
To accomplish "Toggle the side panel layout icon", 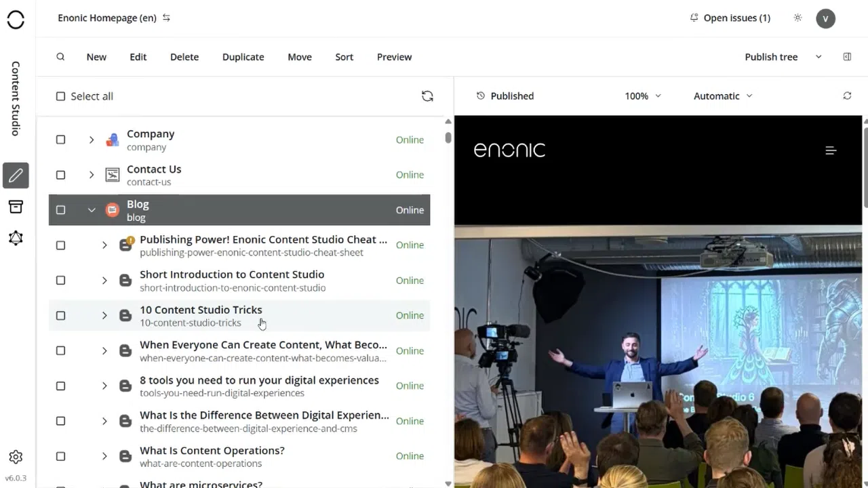I will pyautogui.click(x=847, y=57).
